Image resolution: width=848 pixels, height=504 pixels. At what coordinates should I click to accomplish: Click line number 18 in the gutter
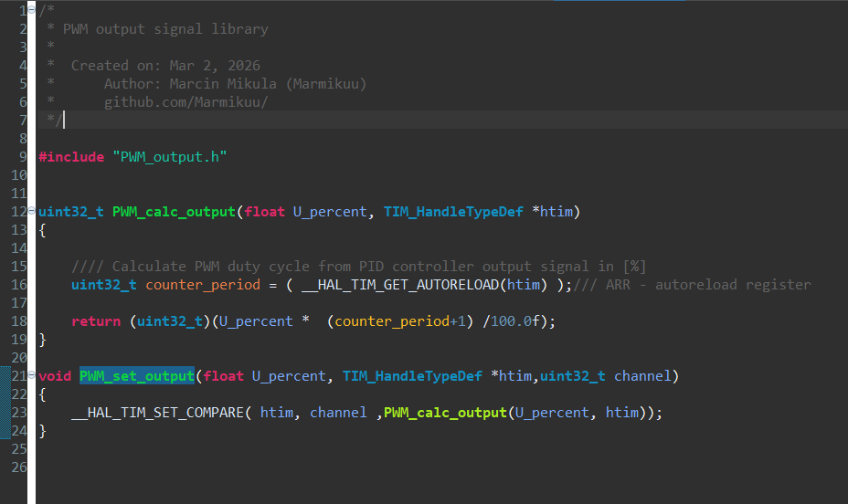coord(19,321)
